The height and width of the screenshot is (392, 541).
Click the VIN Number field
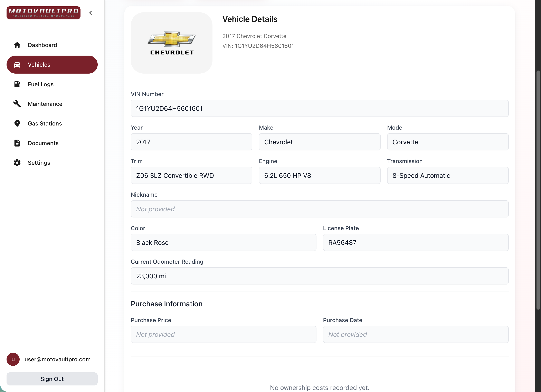319,109
